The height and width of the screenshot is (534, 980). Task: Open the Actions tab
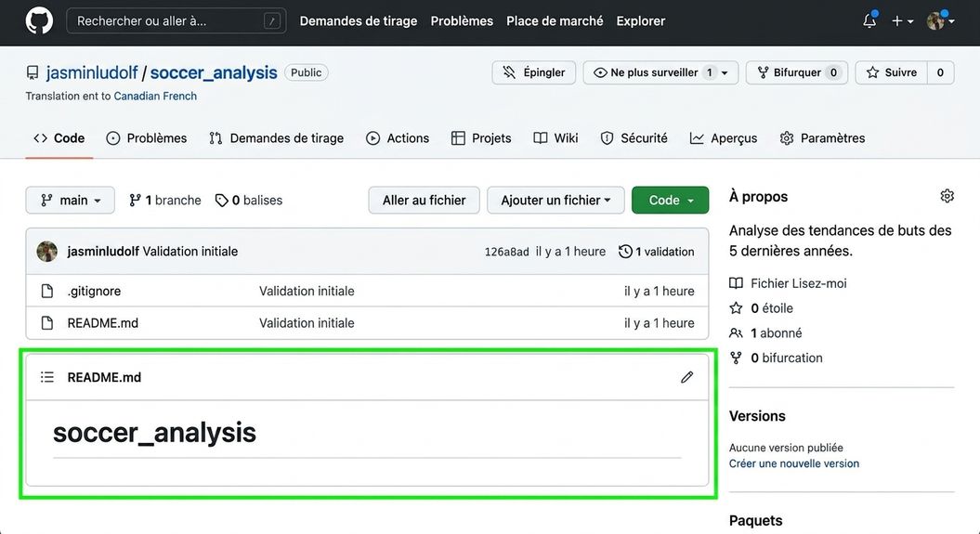[x=398, y=138]
